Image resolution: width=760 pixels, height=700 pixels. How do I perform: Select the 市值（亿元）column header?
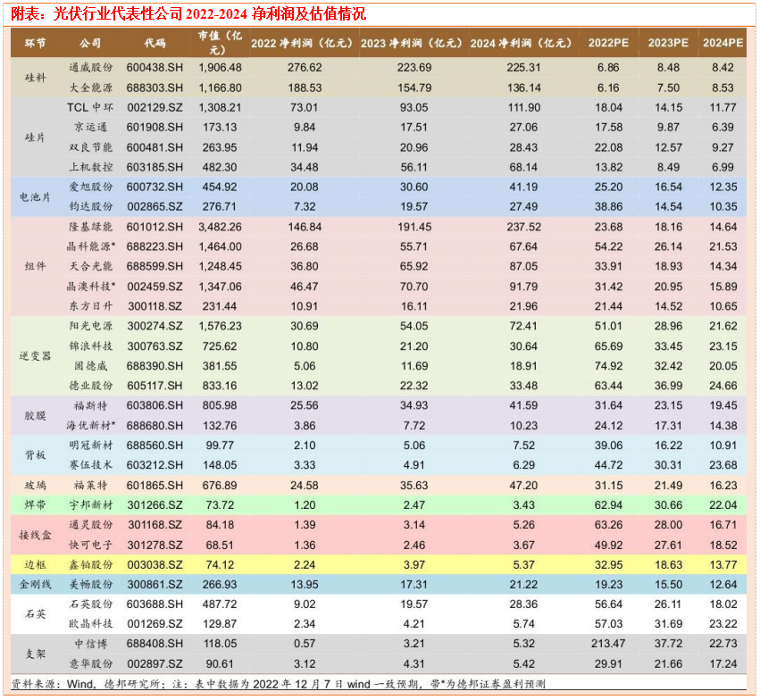click(220, 43)
